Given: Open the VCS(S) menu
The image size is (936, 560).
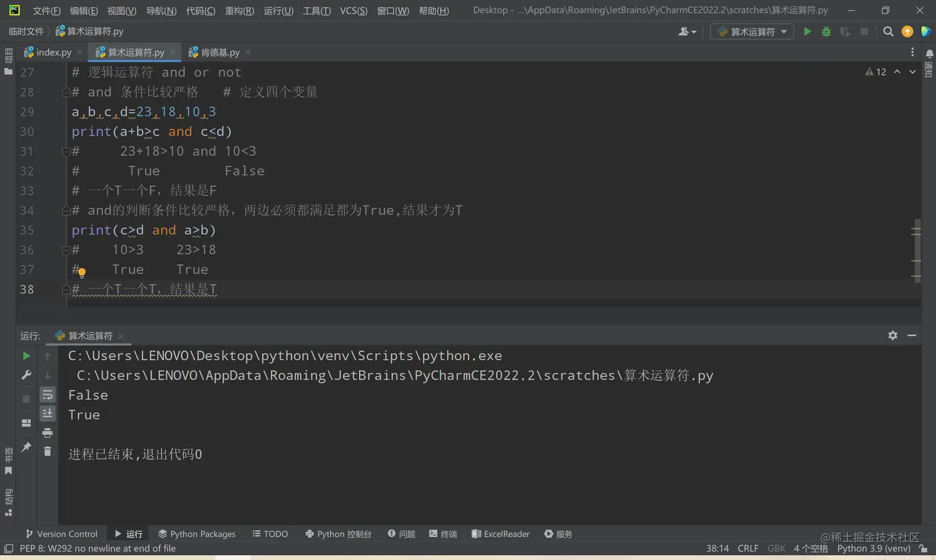Looking at the screenshot, I should tap(353, 11).
